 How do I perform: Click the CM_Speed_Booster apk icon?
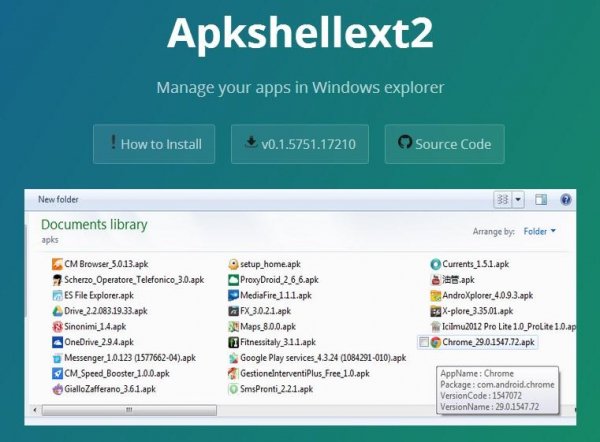click(57, 373)
